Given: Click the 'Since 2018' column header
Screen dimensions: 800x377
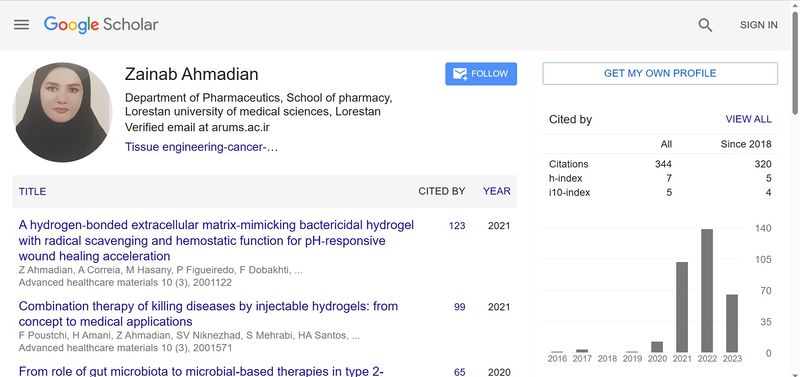Looking at the screenshot, I should click(746, 144).
